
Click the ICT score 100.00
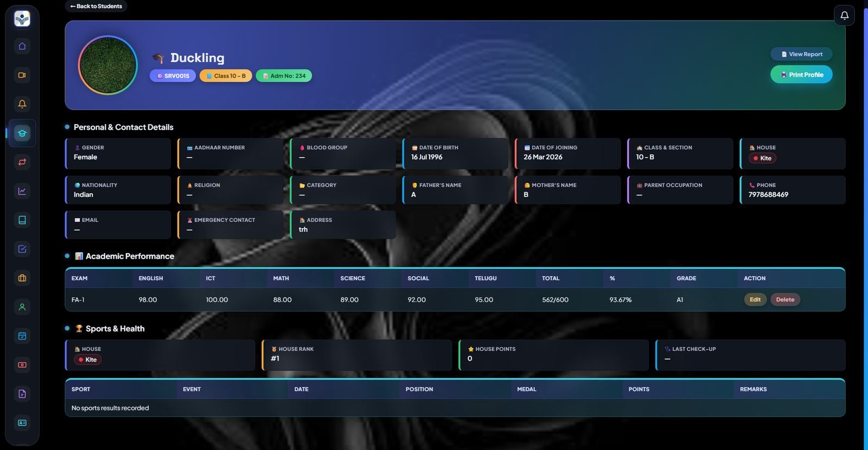[217, 300]
